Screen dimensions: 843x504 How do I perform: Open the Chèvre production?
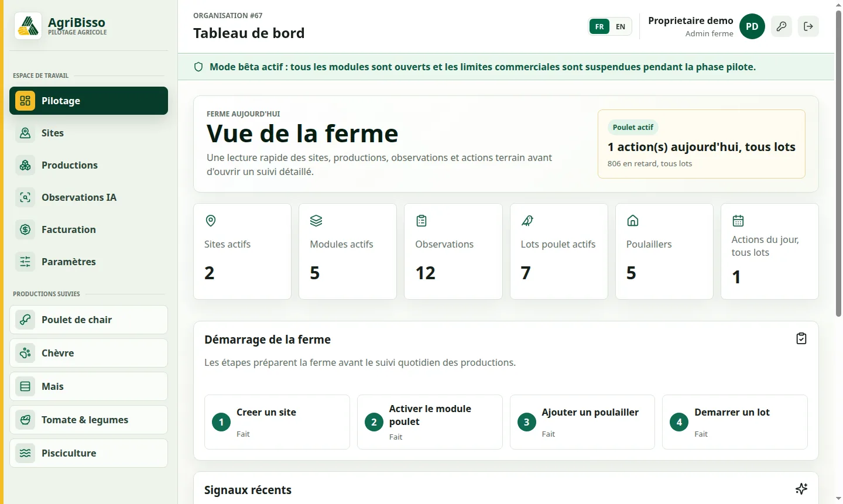[88, 353]
